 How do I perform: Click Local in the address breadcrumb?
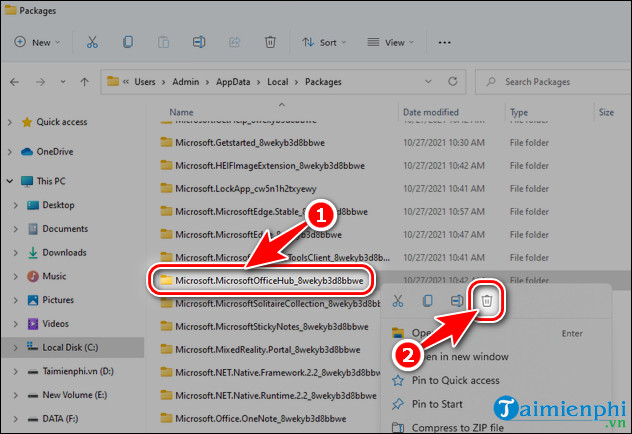click(278, 82)
